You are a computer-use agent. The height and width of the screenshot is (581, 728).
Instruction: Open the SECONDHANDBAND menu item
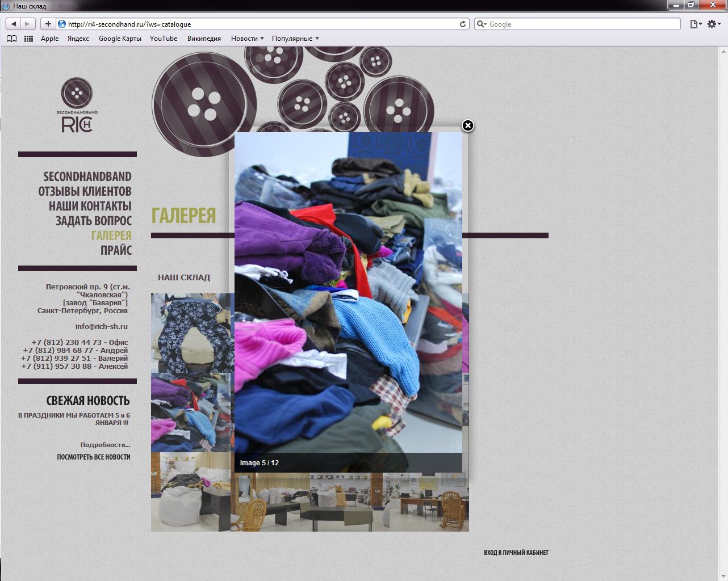click(87, 176)
